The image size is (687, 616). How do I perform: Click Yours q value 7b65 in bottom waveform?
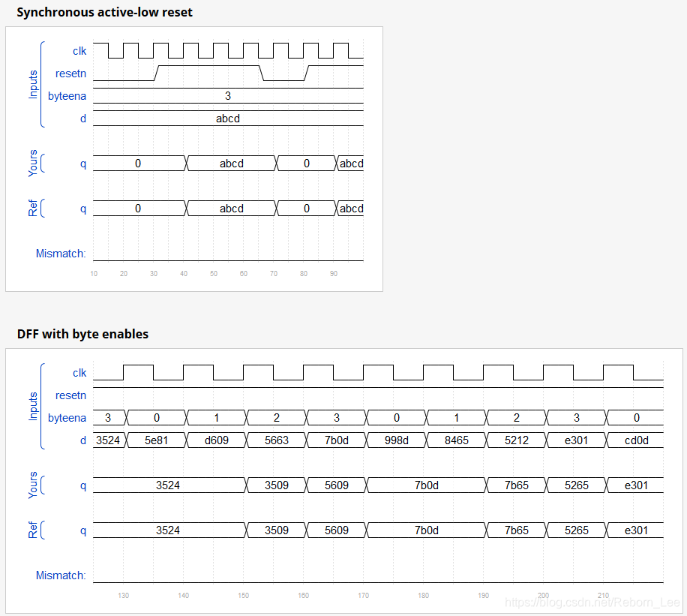pyautogui.click(x=517, y=485)
